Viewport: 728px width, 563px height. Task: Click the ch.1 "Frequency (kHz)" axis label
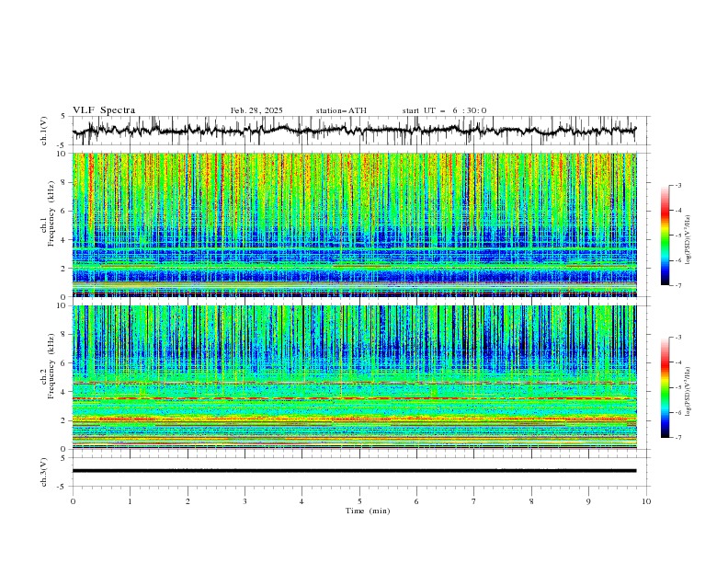pyautogui.click(x=51, y=213)
